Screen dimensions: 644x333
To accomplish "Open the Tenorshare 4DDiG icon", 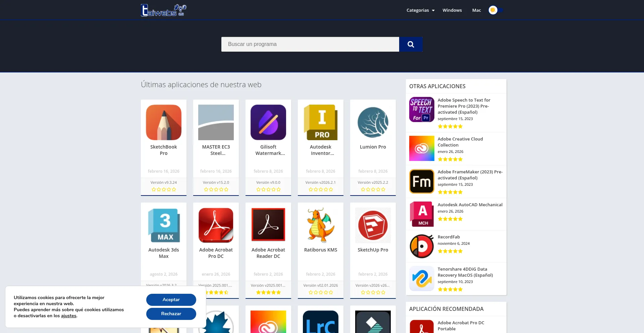I will coord(422,278).
